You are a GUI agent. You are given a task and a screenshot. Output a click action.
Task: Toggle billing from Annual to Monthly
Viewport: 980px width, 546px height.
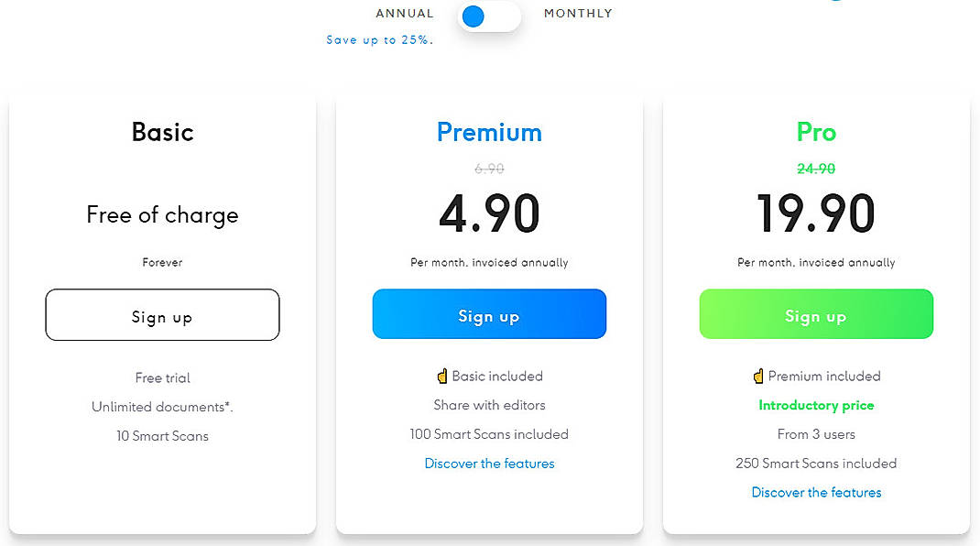coord(488,16)
